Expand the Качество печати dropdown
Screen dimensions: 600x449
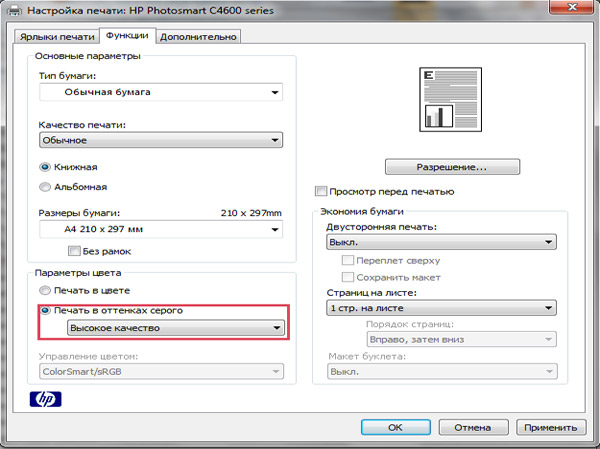click(x=161, y=140)
